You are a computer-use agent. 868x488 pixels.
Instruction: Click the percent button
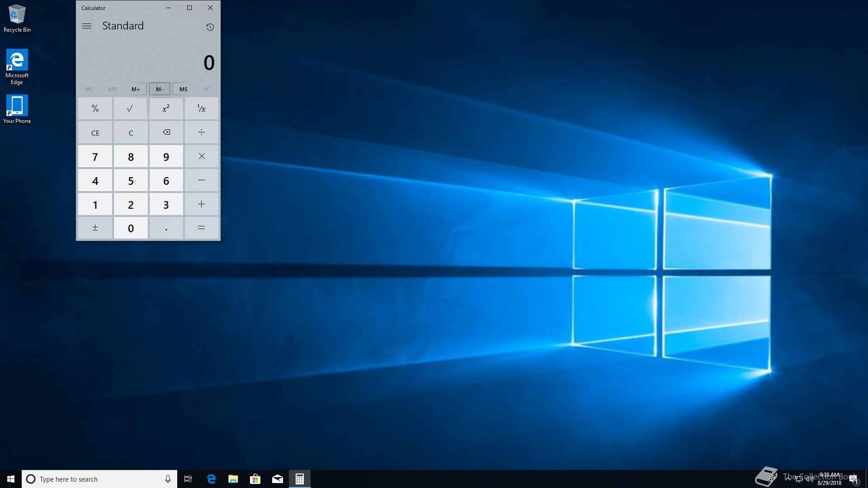pos(95,108)
